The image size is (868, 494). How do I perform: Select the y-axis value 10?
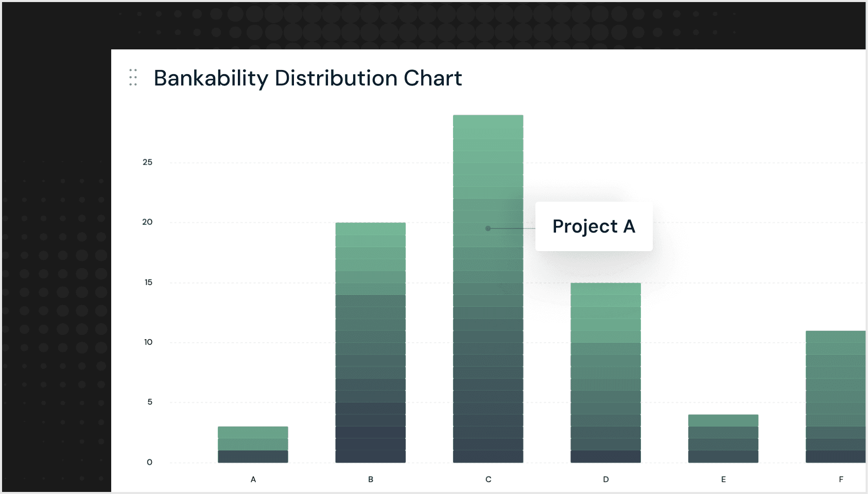[x=148, y=342]
